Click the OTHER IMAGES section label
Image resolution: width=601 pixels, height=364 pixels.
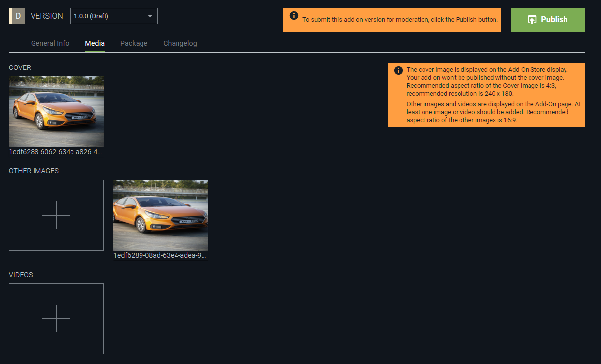pos(34,171)
